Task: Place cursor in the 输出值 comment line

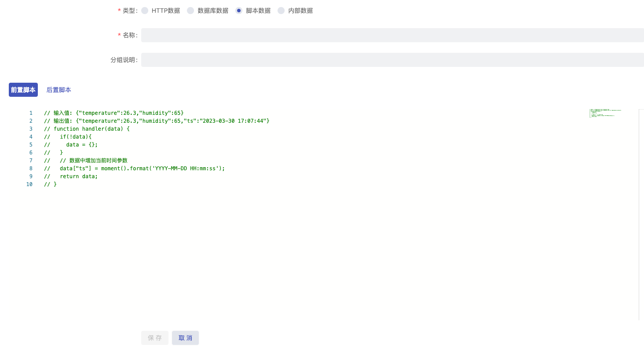Action: pyautogui.click(x=157, y=121)
